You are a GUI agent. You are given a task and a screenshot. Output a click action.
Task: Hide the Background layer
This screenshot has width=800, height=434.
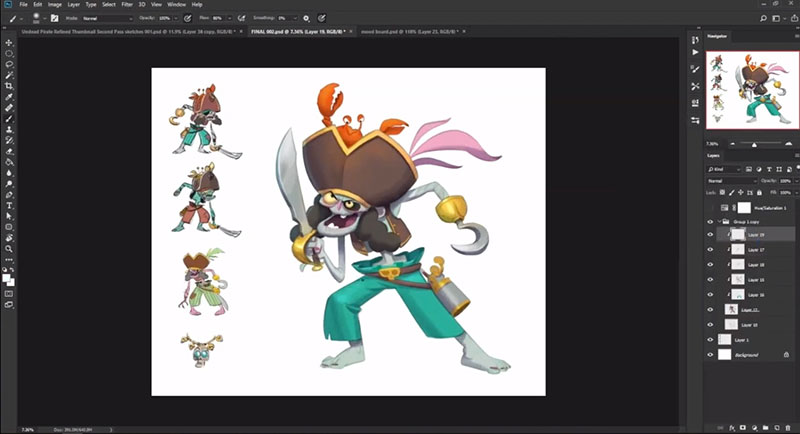pyautogui.click(x=710, y=355)
